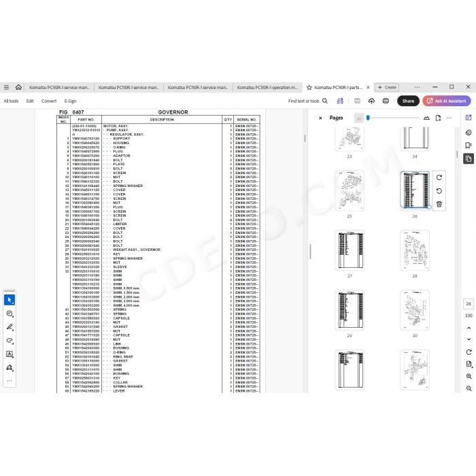Open the top icon in right rail
Screen dimensions: 476x476
(x=469, y=118)
